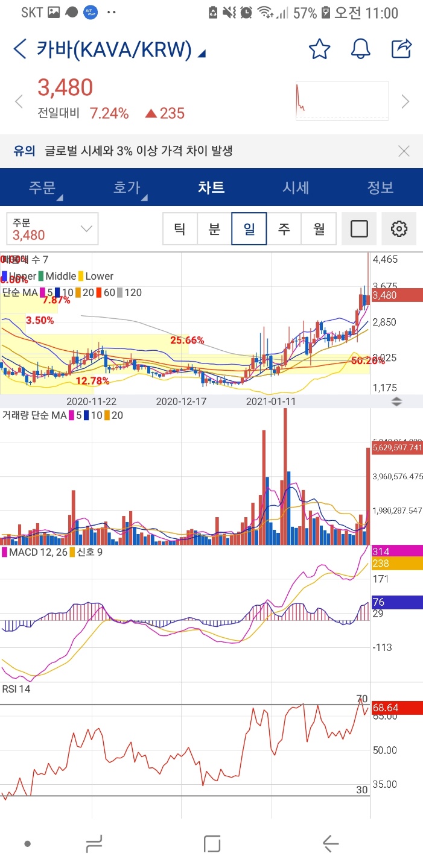Tap the back arrow next to 카바
The height and width of the screenshot is (868, 423).
20,49
